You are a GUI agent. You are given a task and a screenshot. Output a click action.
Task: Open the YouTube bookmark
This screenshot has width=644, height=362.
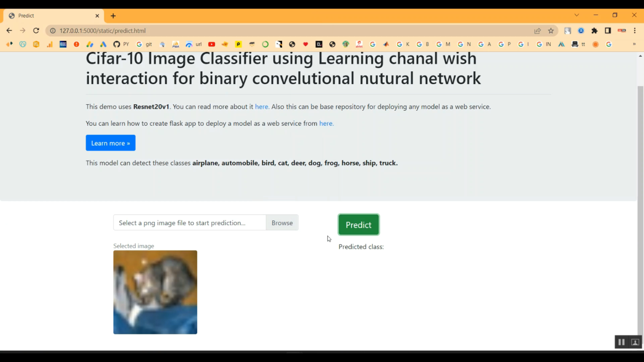212,44
